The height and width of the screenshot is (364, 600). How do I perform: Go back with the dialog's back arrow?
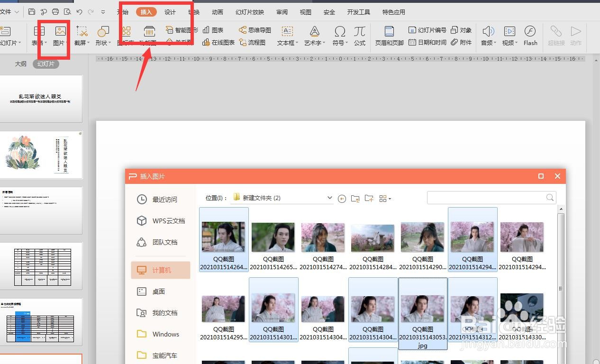342,199
